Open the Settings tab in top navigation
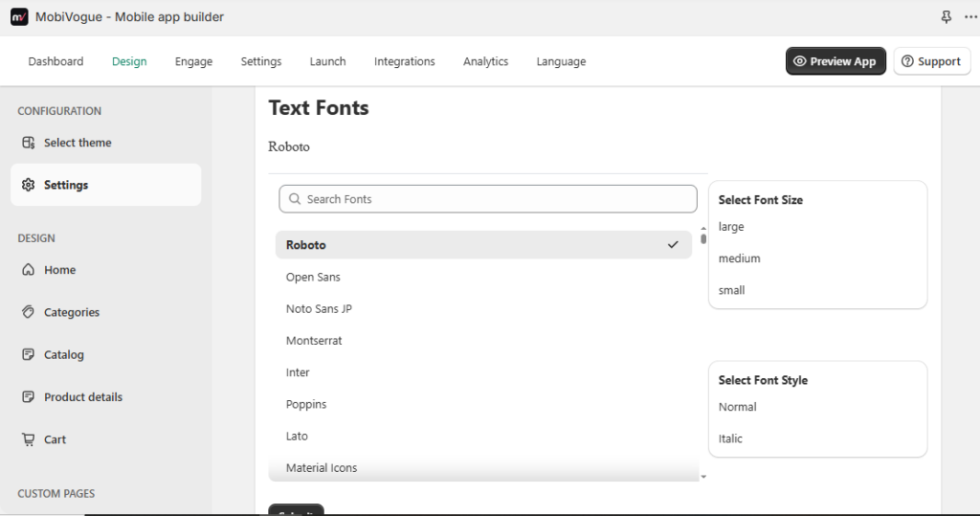Image resolution: width=980 pixels, height=516 pixels. coord(261,61)
